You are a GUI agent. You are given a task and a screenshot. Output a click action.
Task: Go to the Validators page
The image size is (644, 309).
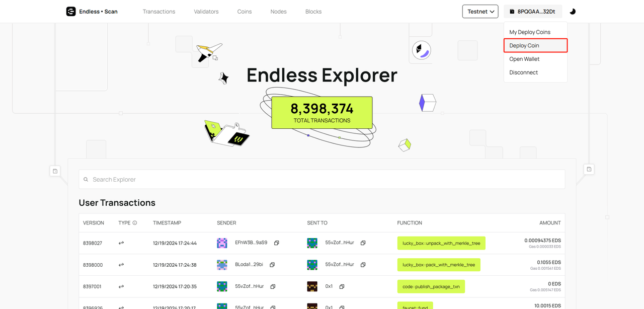[x=206, y=12]
